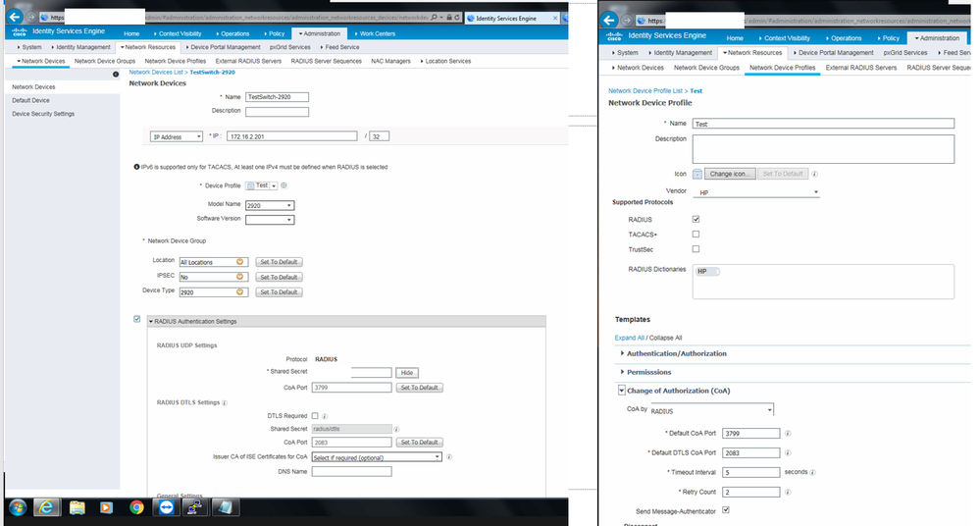Open the Device Profile Test dropdown

pos(274,185)
